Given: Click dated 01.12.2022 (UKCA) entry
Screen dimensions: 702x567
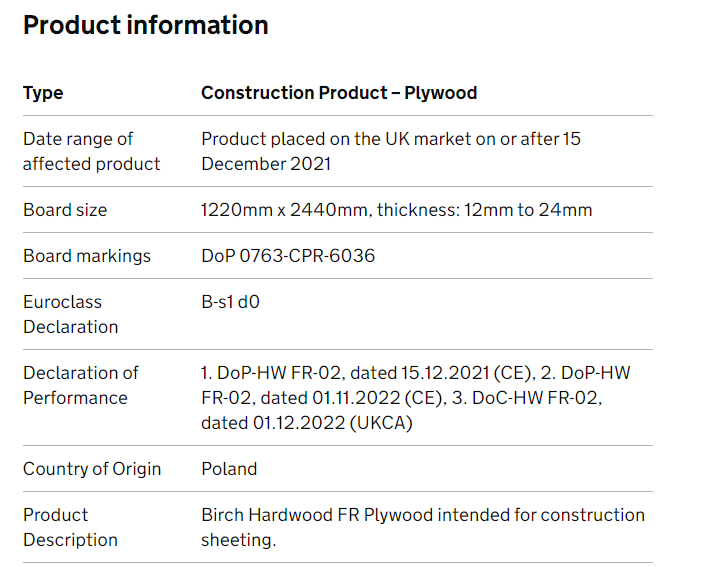Looking at the screenshot, I should 307,423.
